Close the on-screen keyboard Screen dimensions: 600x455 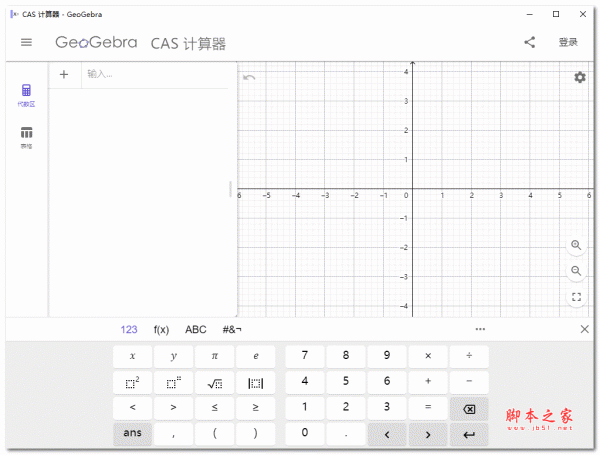point(585,329)
